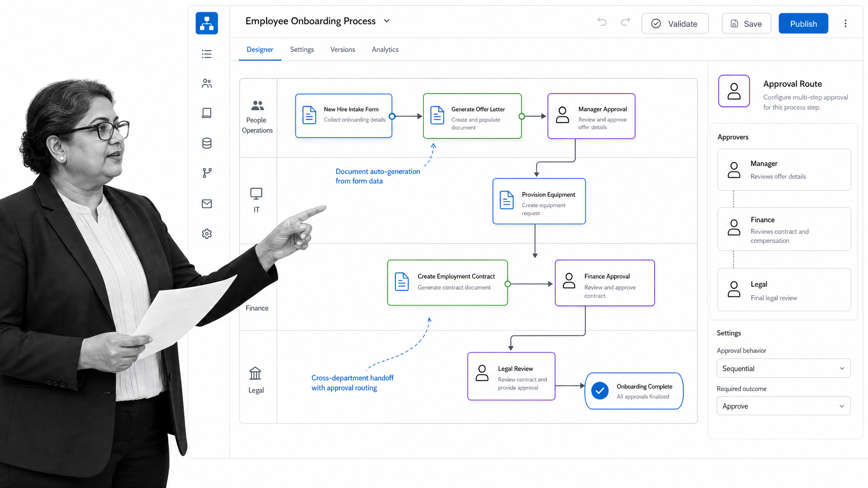
Task: Open the database sidebar icon
Action: (x=207, y=143)
